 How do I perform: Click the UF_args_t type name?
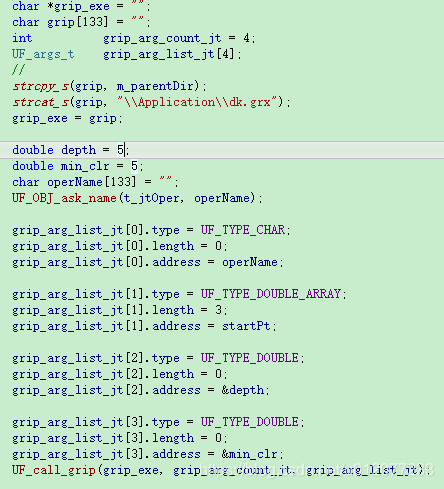43,54
